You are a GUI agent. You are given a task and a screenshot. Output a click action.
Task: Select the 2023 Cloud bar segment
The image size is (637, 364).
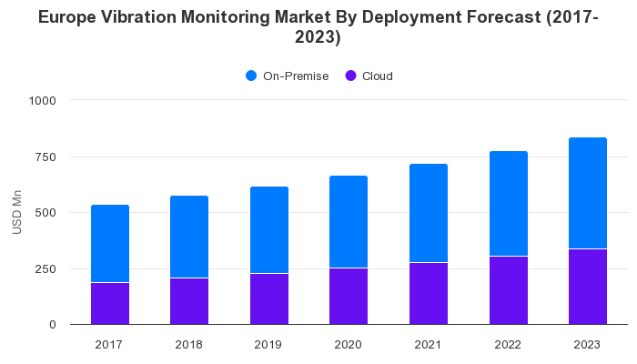[x=588, y=287]
